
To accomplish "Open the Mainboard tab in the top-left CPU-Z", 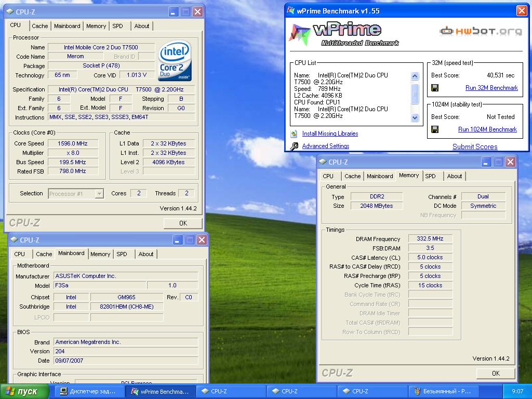I will [67, 26].
